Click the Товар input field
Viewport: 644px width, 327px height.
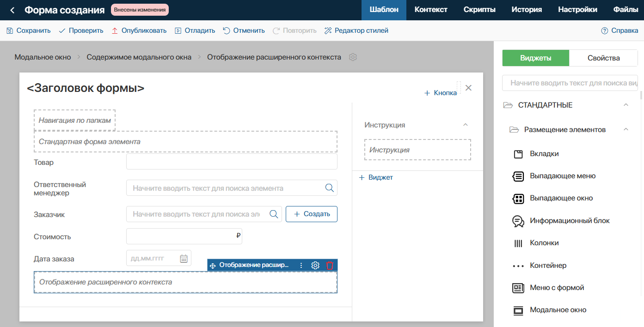[x=232, y=162]
